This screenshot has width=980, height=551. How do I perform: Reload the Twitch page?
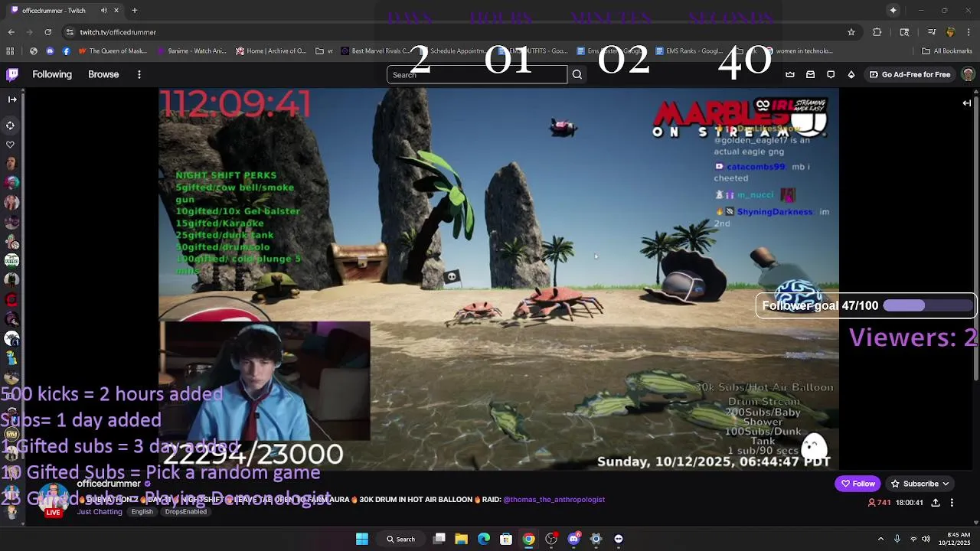coord(48,32)
